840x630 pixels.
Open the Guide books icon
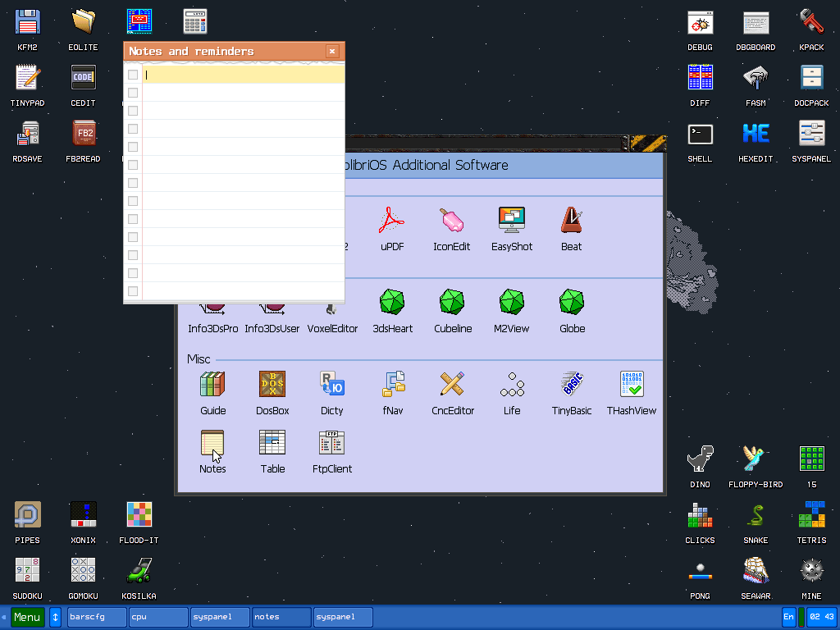coord(212,384)
